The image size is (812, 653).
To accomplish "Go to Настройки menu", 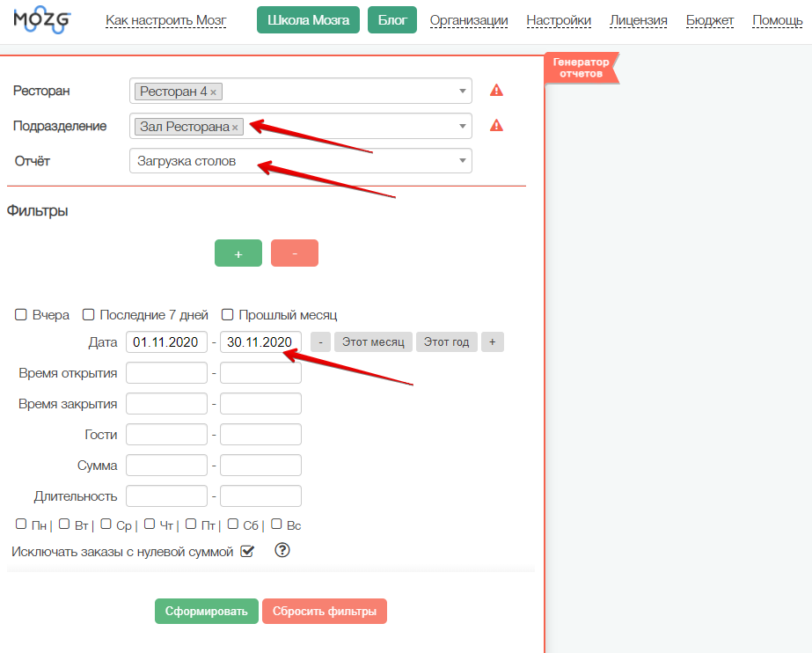I will pyautogui.click(x=559, y=20).
